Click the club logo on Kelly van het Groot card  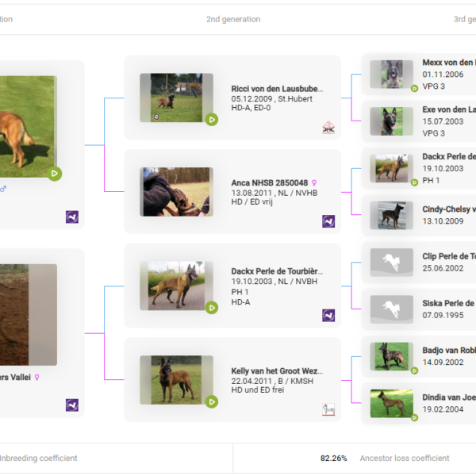coord(328,409)
